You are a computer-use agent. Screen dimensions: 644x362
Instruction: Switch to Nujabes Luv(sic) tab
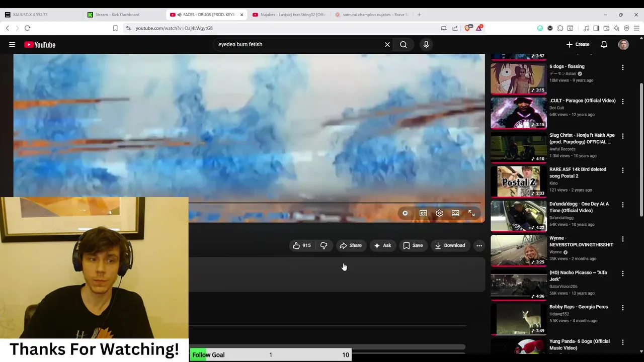pos(289,15)
